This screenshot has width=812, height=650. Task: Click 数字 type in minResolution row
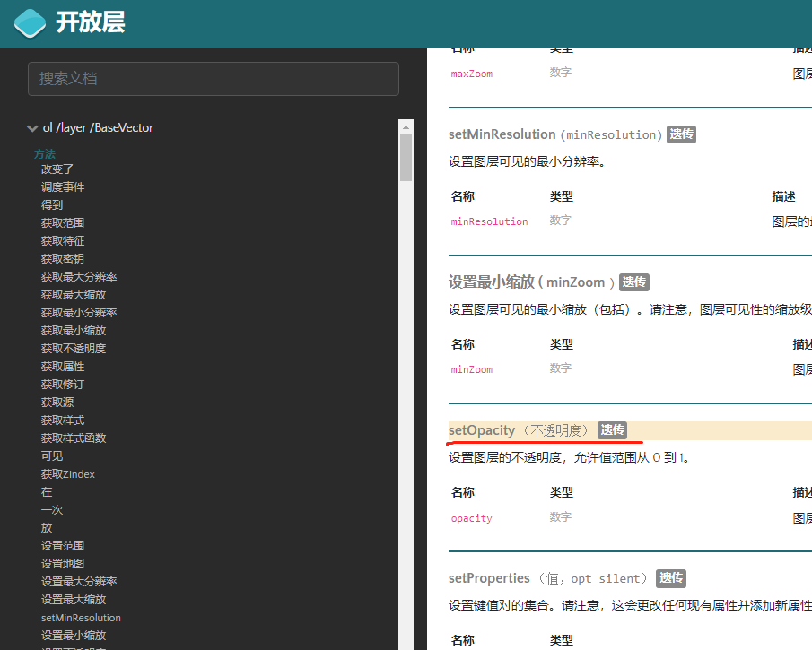[560, 221]
